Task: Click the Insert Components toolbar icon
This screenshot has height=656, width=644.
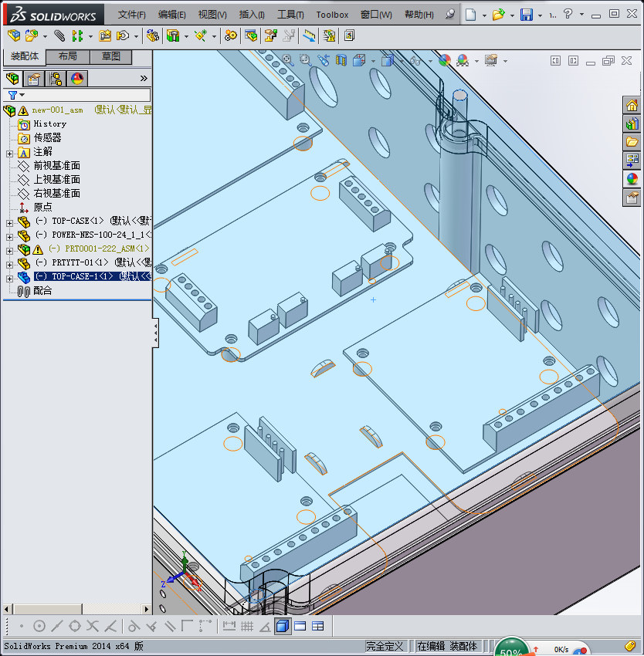Action: coord(32,36)
